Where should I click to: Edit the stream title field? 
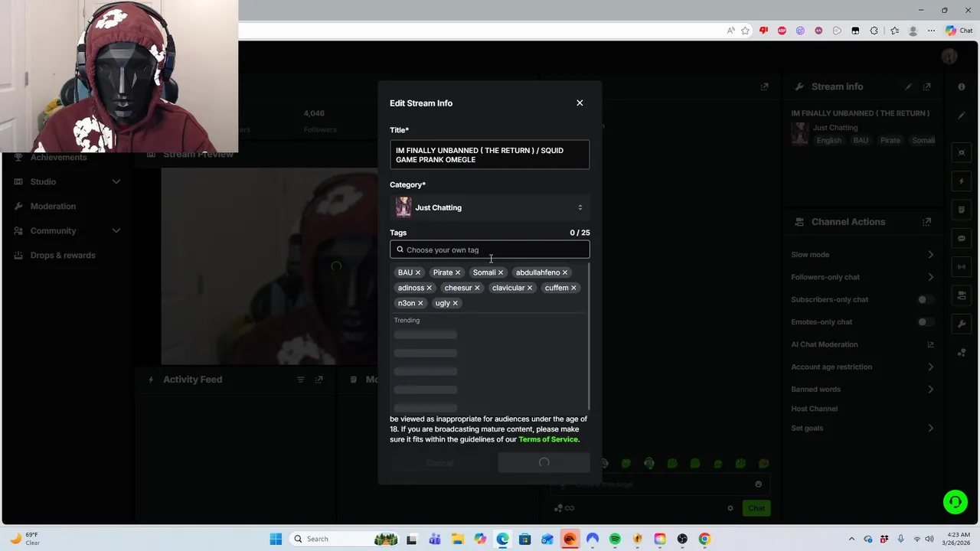pyautogui.click(x=489, y=155)
